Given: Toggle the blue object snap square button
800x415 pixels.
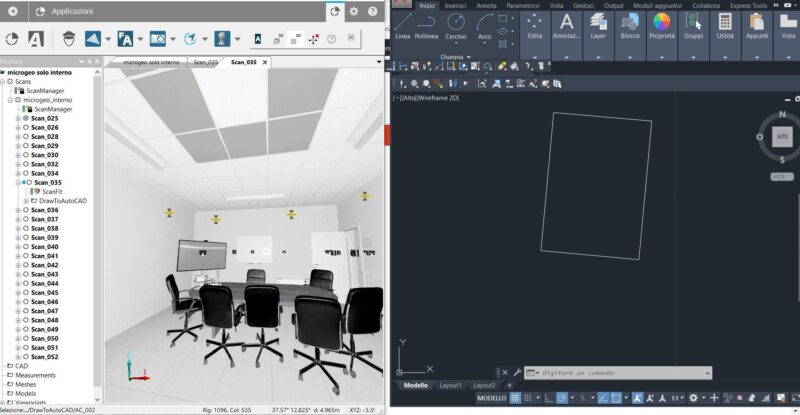Looking at the screenshot, I should (x=616, y=398).
